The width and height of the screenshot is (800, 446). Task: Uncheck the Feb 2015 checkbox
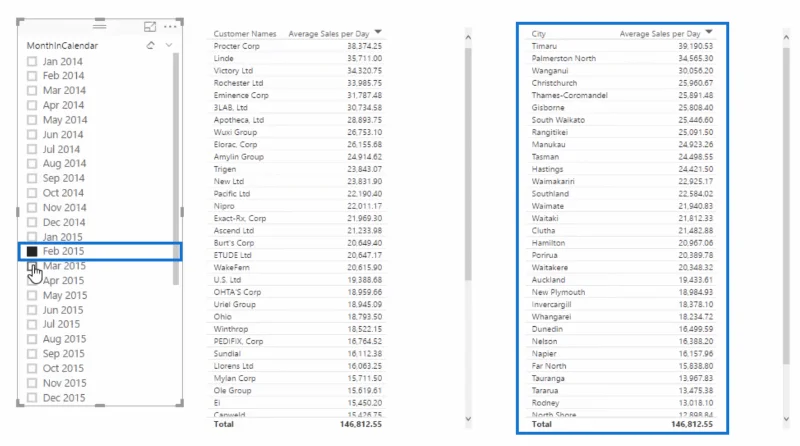[x=32, y=251]
